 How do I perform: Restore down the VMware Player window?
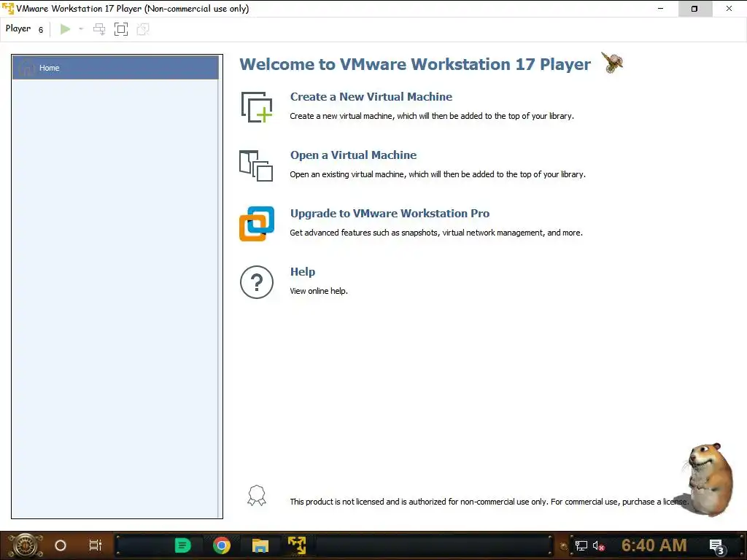click(694, 9)
